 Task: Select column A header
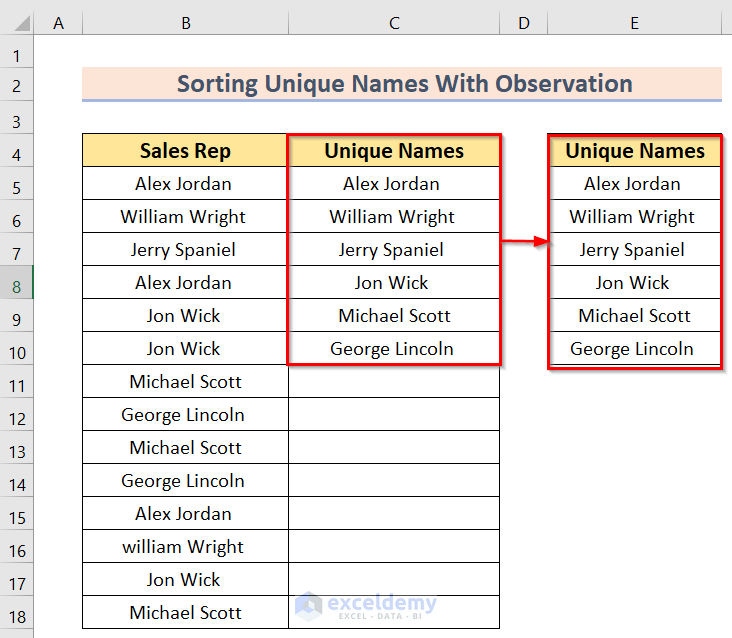pos(58,23)
